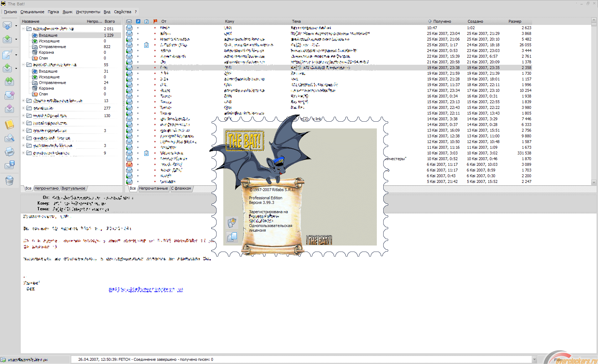Open the address book icon
Screen dimensions: 598x364
[x=9, y=124]
